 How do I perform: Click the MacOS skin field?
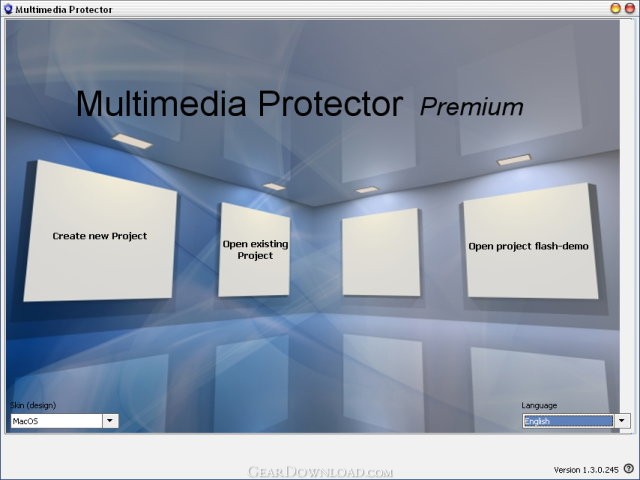click(x=57, y=421)
